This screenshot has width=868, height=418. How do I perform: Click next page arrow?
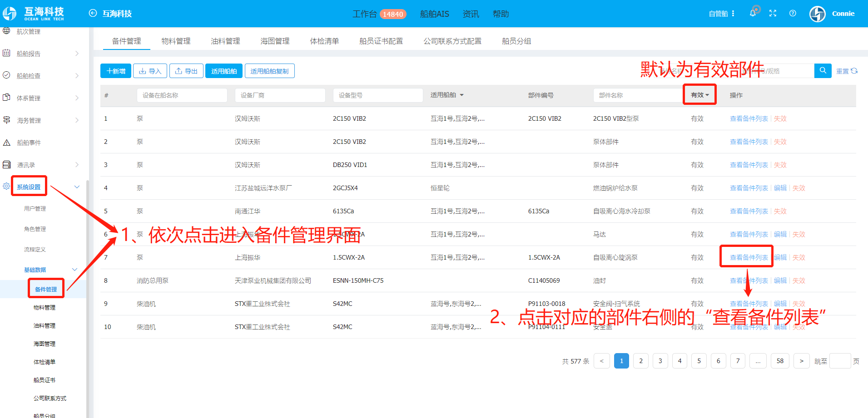click(802, 361)
